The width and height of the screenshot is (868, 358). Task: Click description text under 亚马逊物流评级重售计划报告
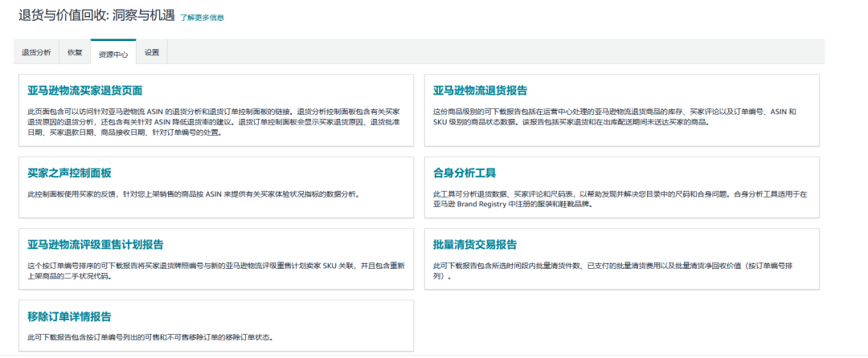[x=213, y=271]
